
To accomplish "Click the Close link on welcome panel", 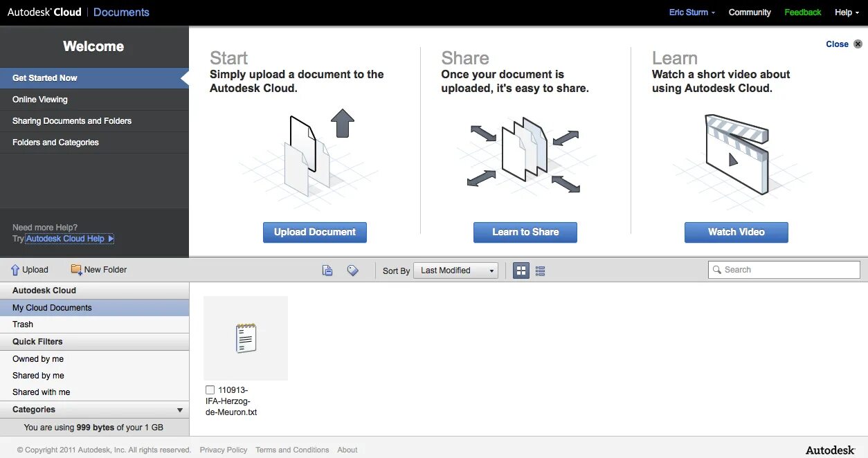I will (837, 44).
